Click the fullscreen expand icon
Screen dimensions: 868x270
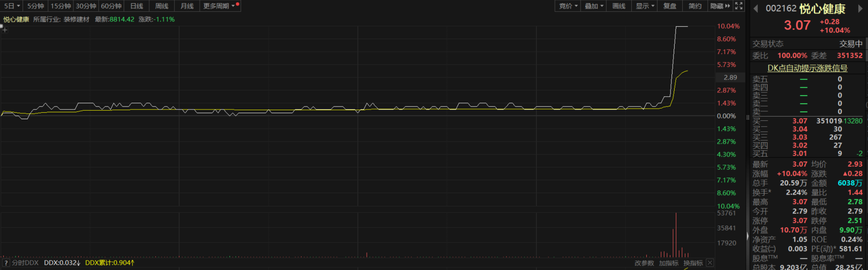click(739, 6)
